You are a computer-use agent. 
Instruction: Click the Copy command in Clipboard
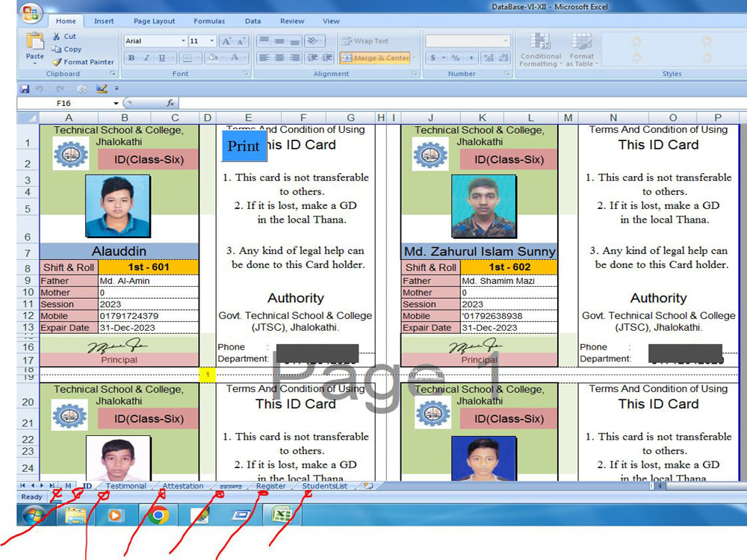point(66,49)
